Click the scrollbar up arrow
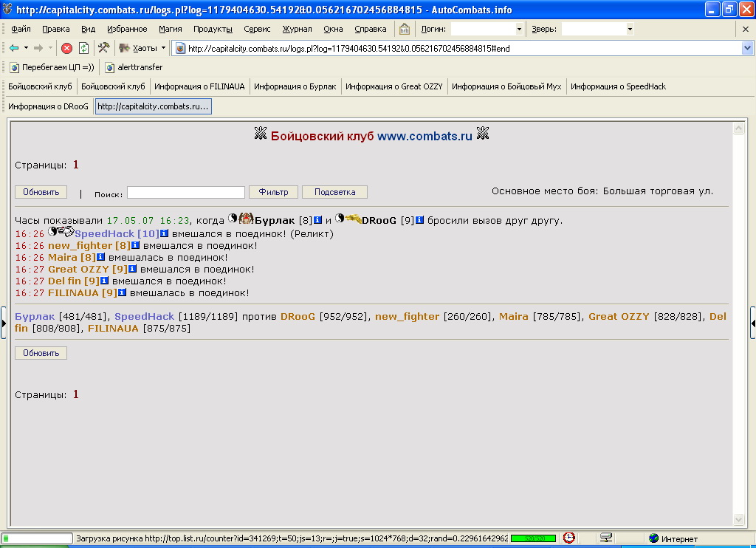Screen dimensions: 756x548 [x=738, y=129]
